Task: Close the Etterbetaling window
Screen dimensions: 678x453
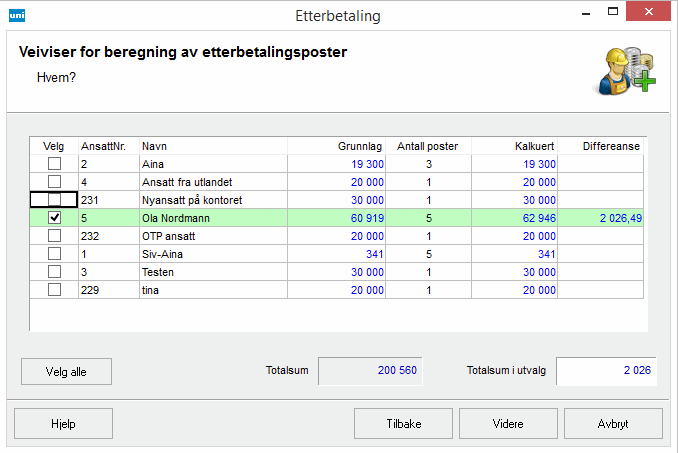Action: coord(648,12)
